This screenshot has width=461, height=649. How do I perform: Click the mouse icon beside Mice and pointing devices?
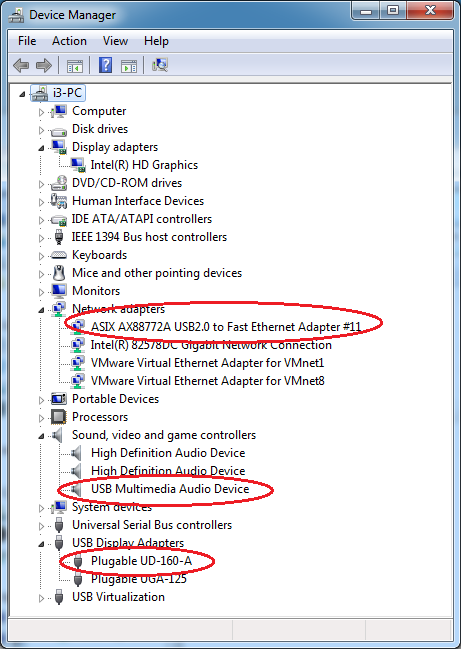(59, 273)
